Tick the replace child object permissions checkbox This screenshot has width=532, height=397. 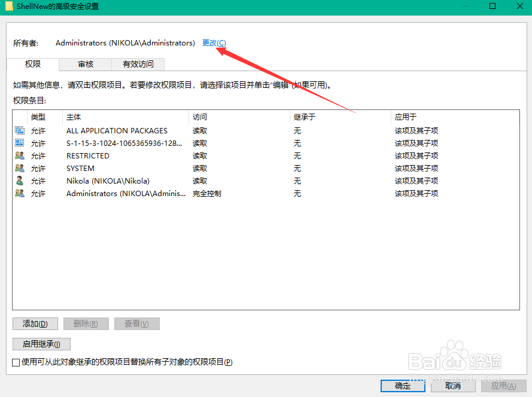click(16, 362)
